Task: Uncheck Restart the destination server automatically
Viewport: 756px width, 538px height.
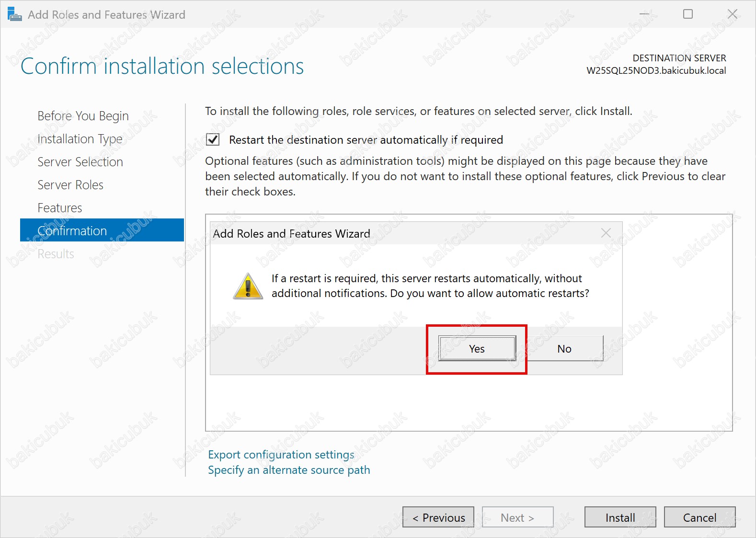Action: click(x=213, y=139)
